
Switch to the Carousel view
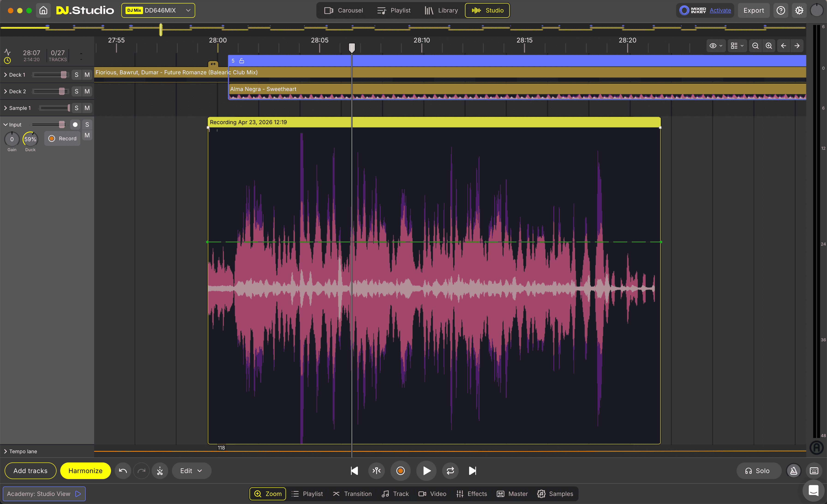tap(343, 10)
